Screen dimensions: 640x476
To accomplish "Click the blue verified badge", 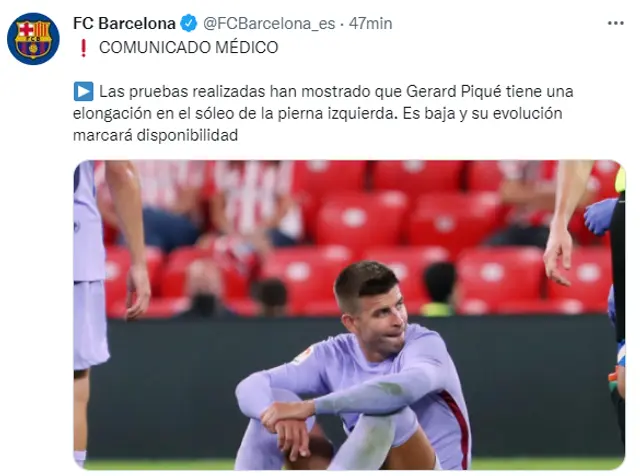I will click(x=189, y=23).
